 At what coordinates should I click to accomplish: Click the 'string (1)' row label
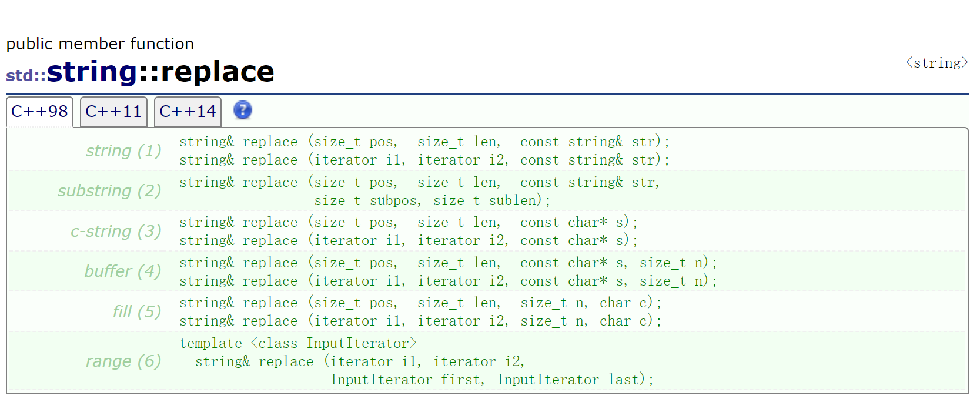coord(123,151)
